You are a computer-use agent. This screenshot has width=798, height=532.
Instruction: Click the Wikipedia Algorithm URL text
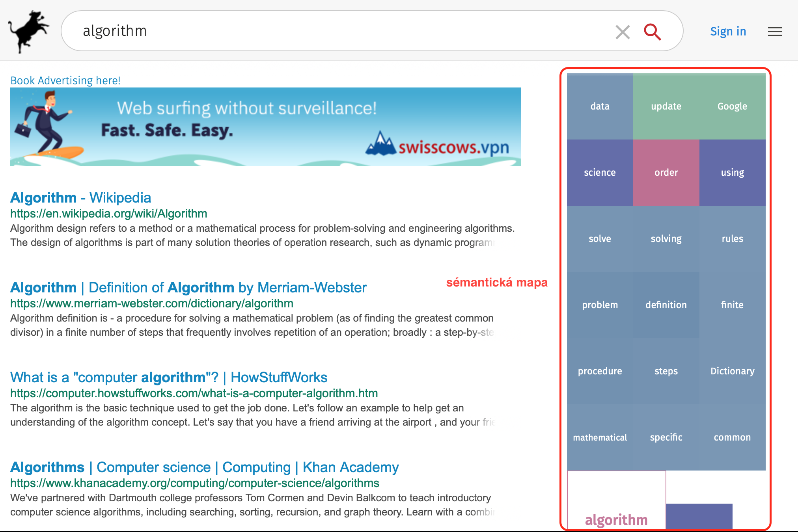[x=108, y=214]
